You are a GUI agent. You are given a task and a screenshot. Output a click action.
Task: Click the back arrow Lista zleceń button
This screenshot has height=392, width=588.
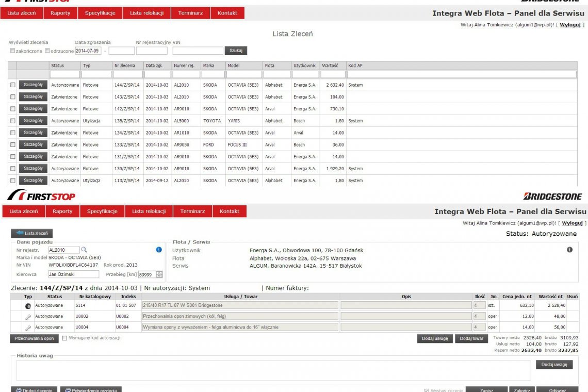pos(32,233)
